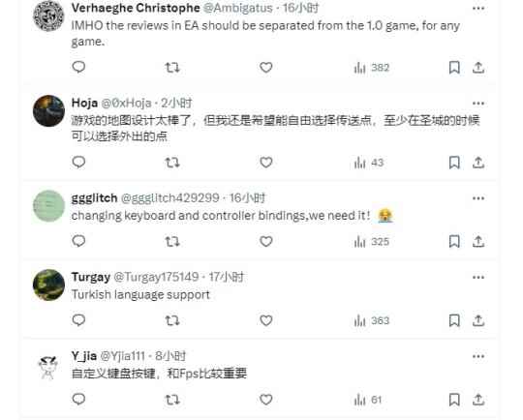Like ggglitch's keyboard bindings tweet
Image resolution: width=523 pixels, height=420 pixels.
(x=265, y=241)
